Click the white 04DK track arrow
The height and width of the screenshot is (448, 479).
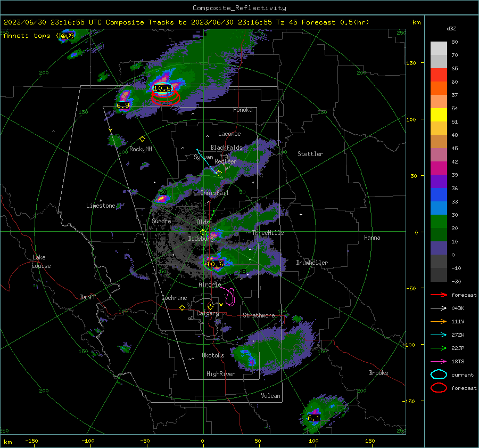439,308
